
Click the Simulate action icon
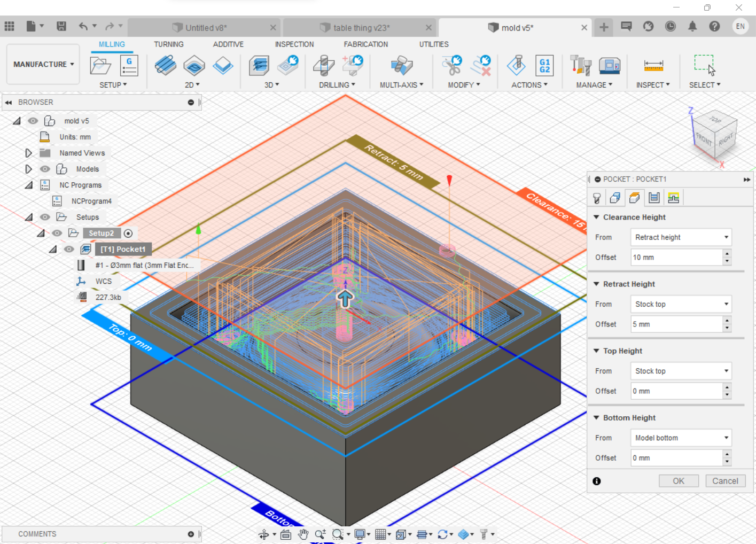tap(517, 66)
